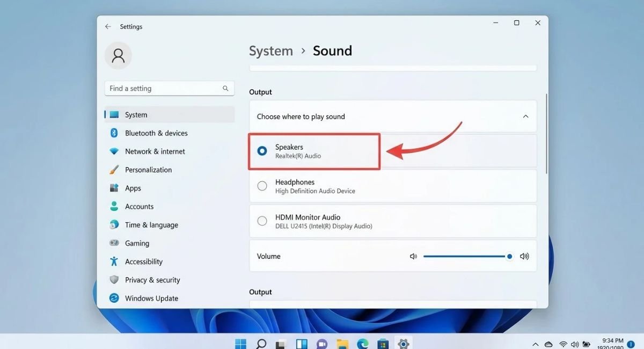The width and height of the screenshot is (644, 349).
Task: Open the Windows Start menu
Action: pos(240,343)
